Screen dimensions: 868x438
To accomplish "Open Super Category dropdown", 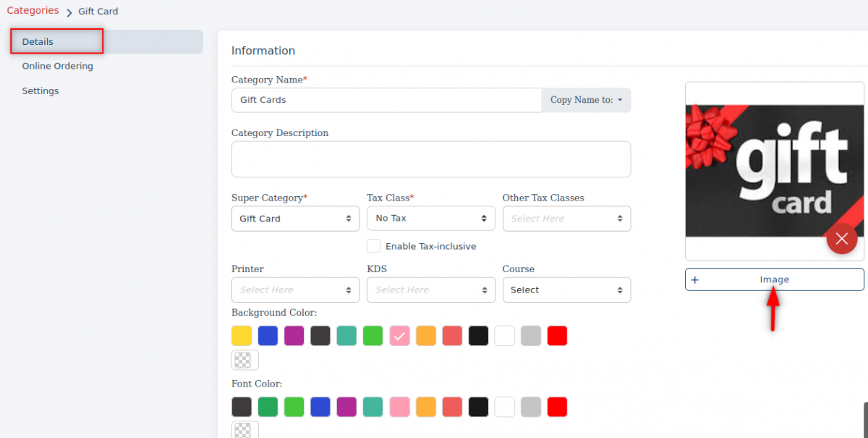I will point(295,219).
